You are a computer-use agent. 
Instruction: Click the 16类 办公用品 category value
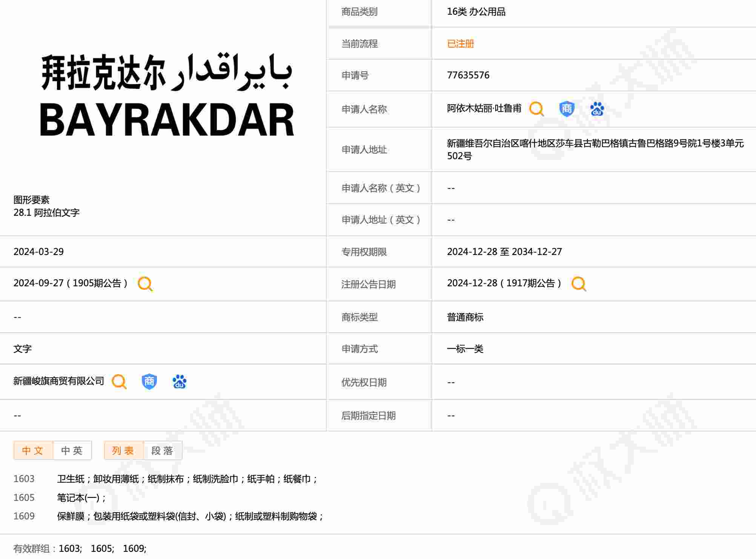pyautogui.click(x=476, y=12)
